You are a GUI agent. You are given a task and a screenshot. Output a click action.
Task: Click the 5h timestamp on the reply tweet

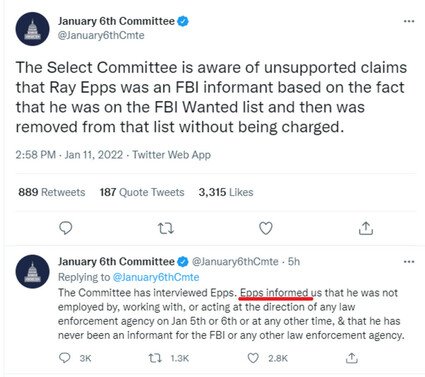294,262
